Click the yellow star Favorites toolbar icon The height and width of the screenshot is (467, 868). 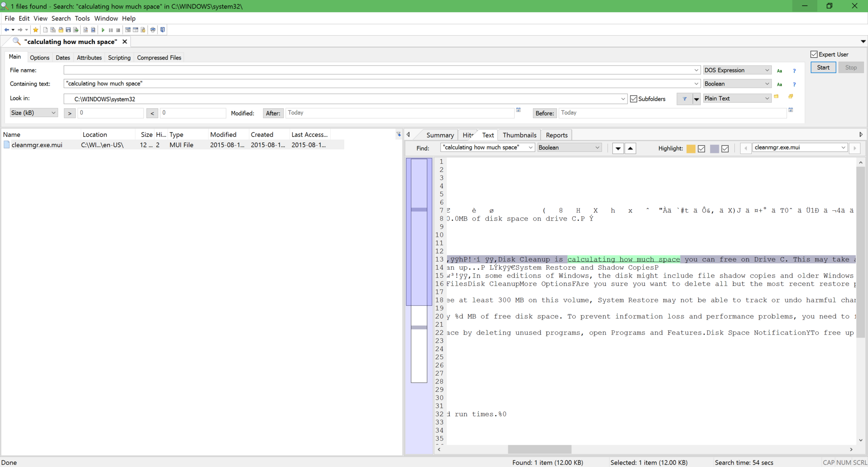point(36,30)
